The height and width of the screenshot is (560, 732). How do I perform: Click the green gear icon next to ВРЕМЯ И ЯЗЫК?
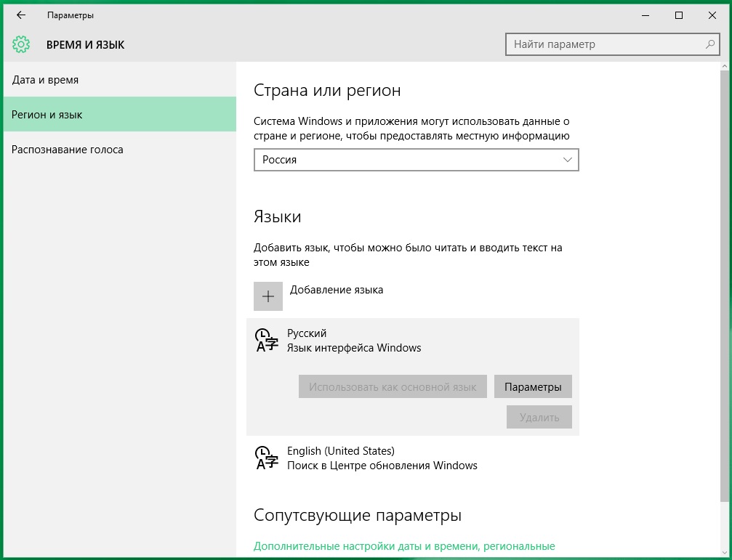[x=21, y=44]
